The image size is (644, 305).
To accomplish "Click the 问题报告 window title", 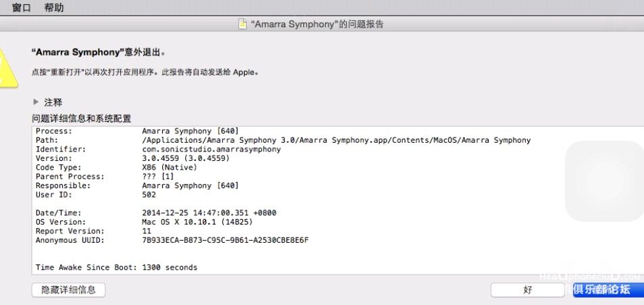I will pyautogui.click(x=317, y=24).
